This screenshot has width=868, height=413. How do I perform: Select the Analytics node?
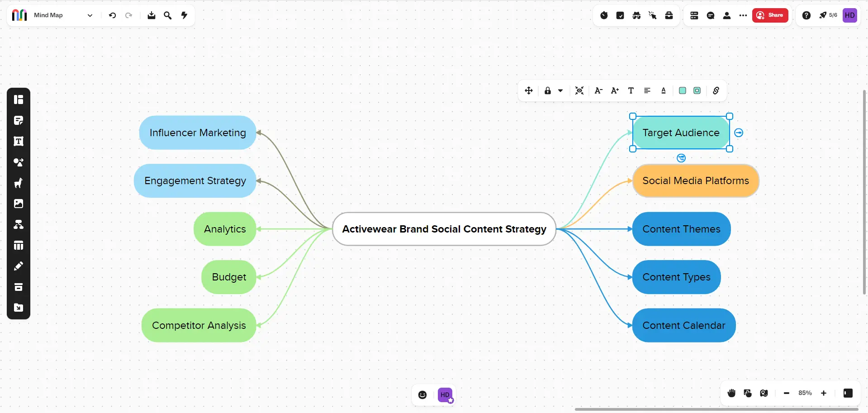click(x=225, y=229)
